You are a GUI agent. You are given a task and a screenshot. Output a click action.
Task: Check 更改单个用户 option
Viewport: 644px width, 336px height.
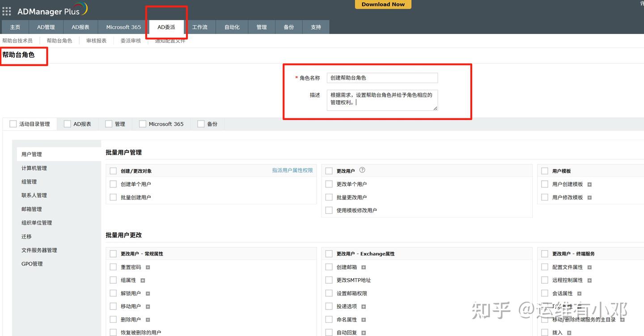pyautogui.click(x=329, y=184)
